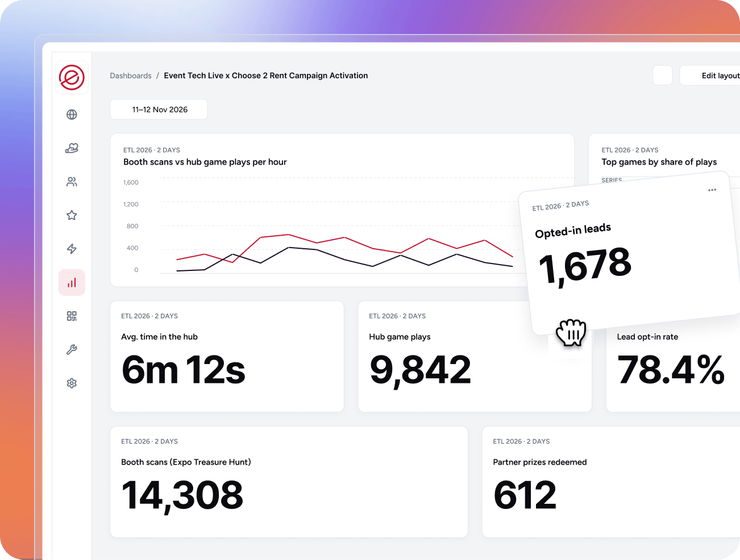Image resolution: width=740 pixels, height=560 pixels.
Task: Click the Event Tech Live campaign breadcrumb title
Action: click(266, 76)
